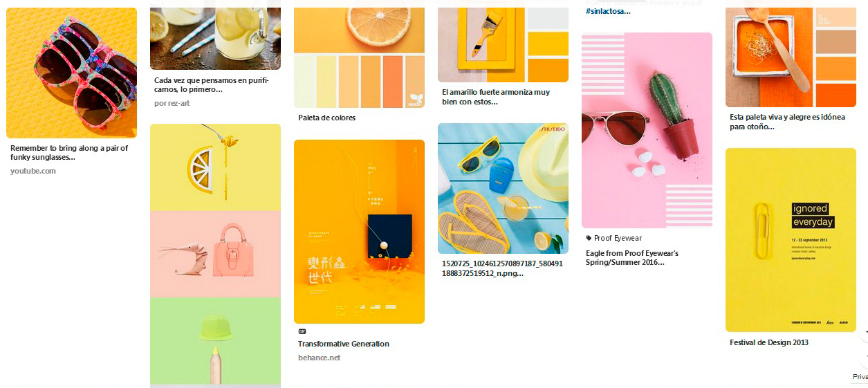The height and width of the screenshot is (388, 868).
Task: Open the lemonade jar photo pin
Action: [215, 39]
